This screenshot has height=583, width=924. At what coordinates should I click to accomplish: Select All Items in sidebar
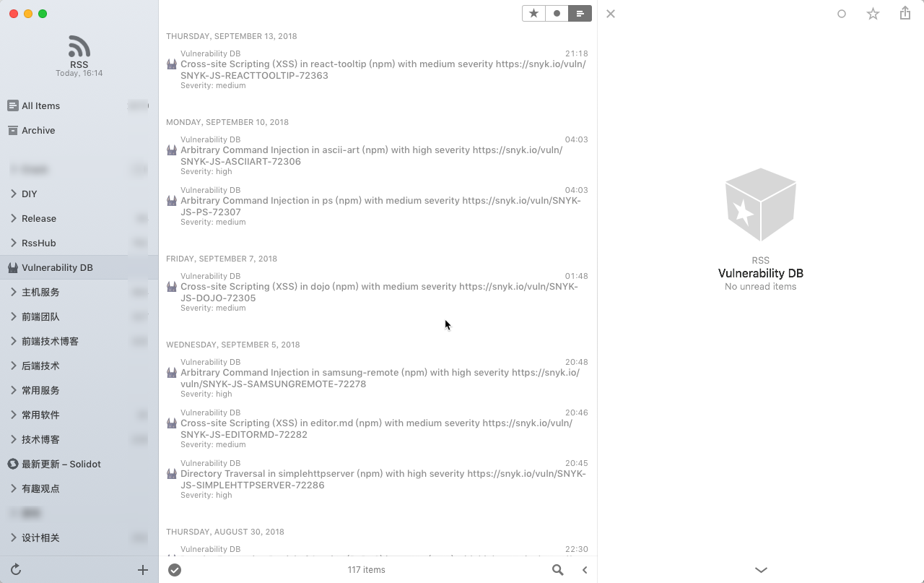pos(79,105)
